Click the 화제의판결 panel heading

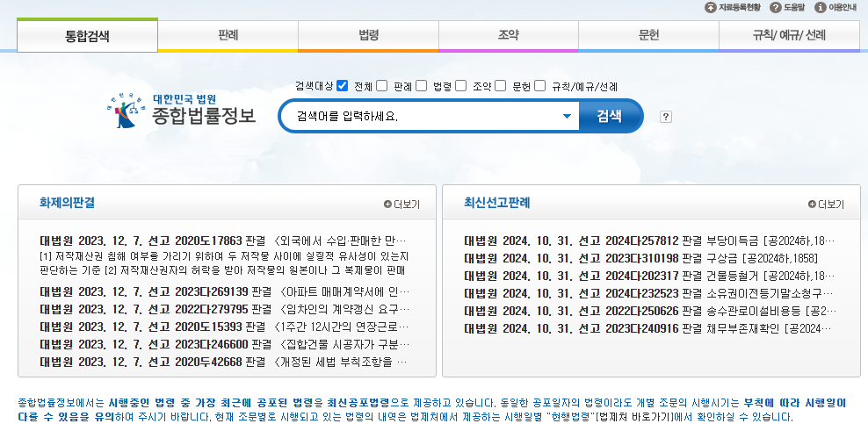click(x=67, y=203)
